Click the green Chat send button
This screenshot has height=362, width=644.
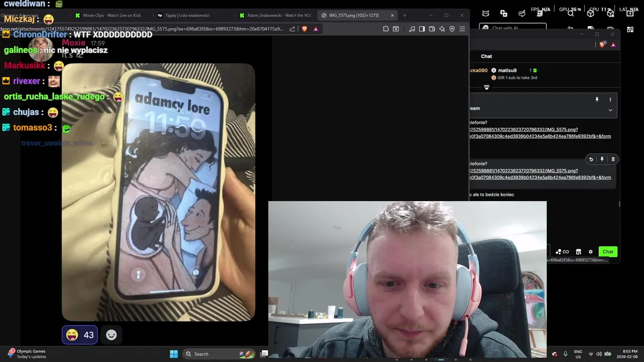click(608, 252)
